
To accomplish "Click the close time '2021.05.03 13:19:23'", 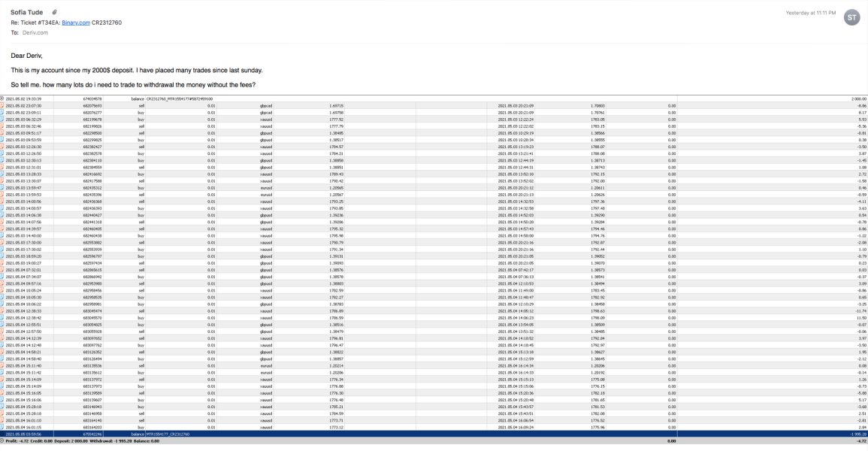I will tap(516, 147).
